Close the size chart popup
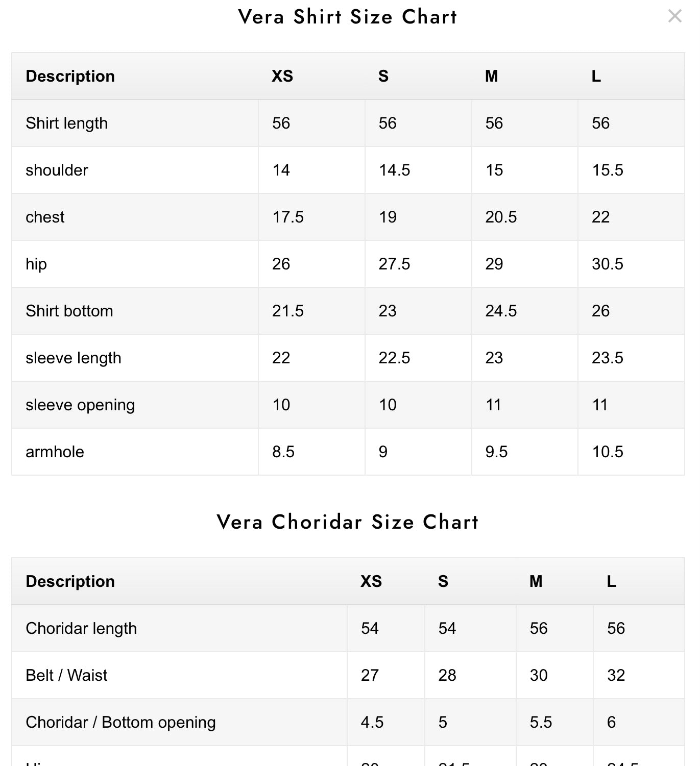The image size is (700, 766). coord(674,16)
